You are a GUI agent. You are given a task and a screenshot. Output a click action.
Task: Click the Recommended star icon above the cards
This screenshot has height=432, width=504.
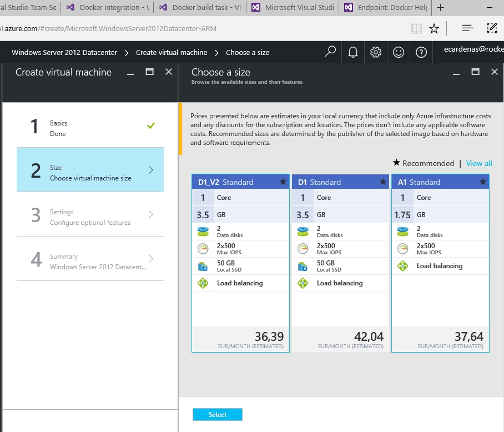pyautogui.click(x=396, y=163)
